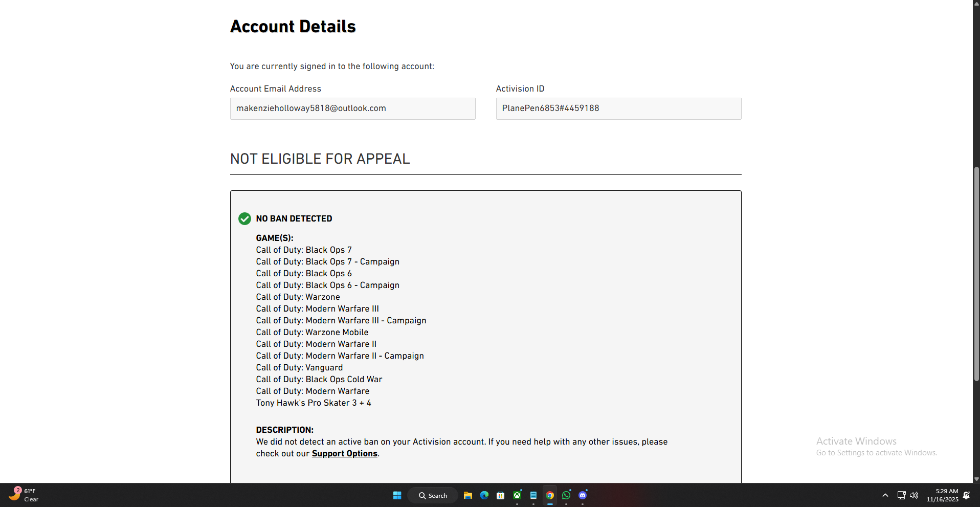Open the clock and date panel

tap(942, 495)
